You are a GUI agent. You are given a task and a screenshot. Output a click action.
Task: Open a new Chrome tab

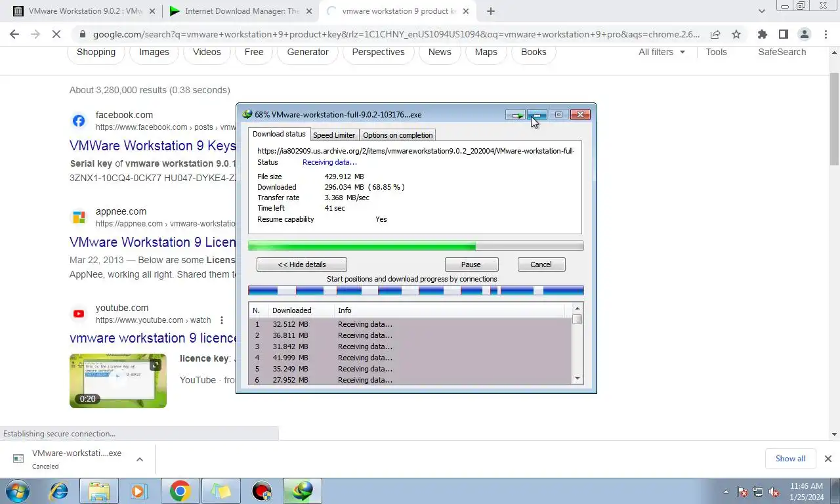point(490,11)
